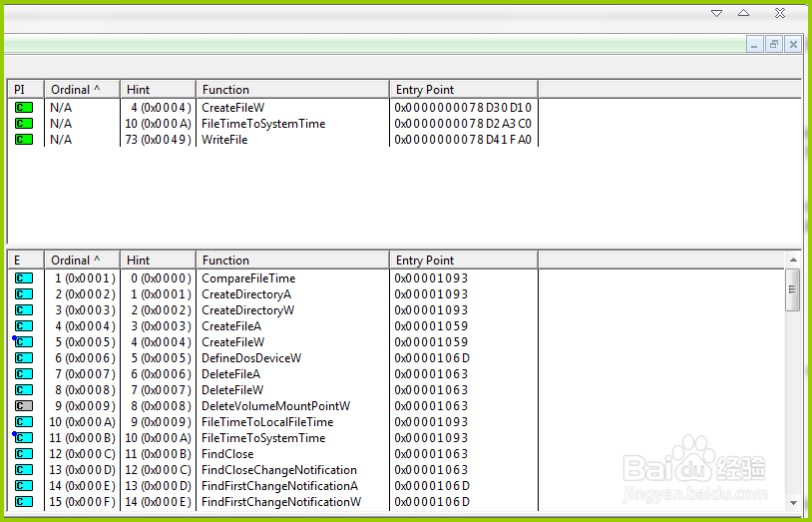Select the DeleteFileA function name

(x=231, y=374)
